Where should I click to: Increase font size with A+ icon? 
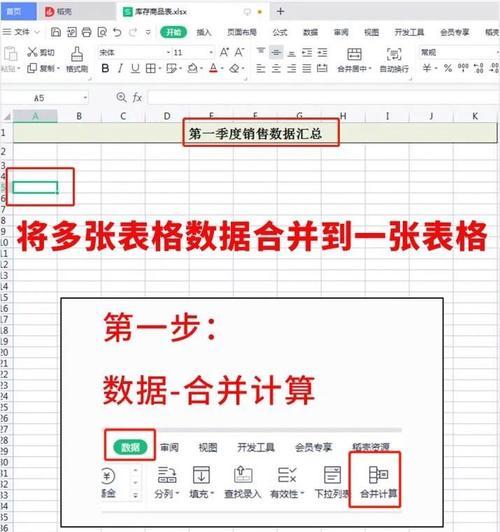[224, 52]
